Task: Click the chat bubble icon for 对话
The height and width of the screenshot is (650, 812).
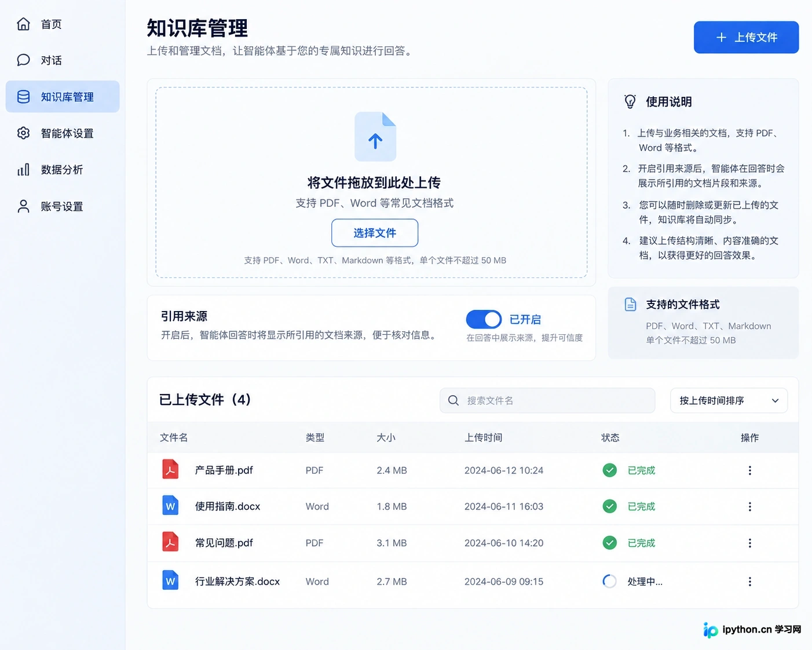Action: click(x=23, y=60)
